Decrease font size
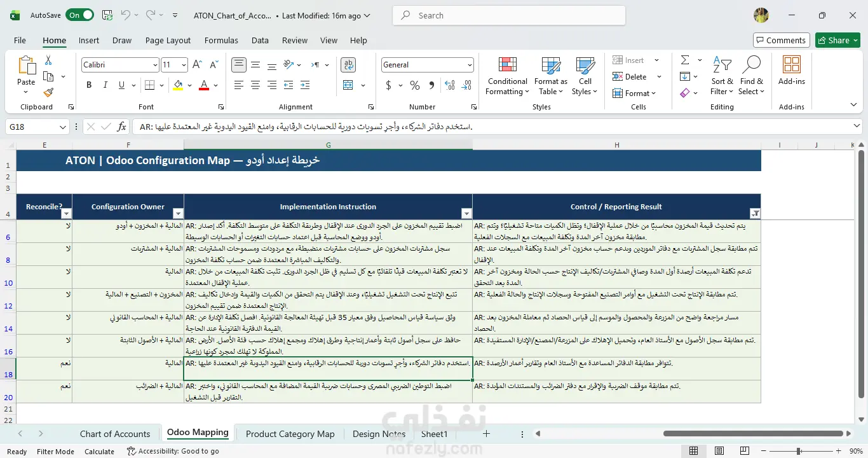The height and width of the screenshot is (458, 868). (213, 65)
